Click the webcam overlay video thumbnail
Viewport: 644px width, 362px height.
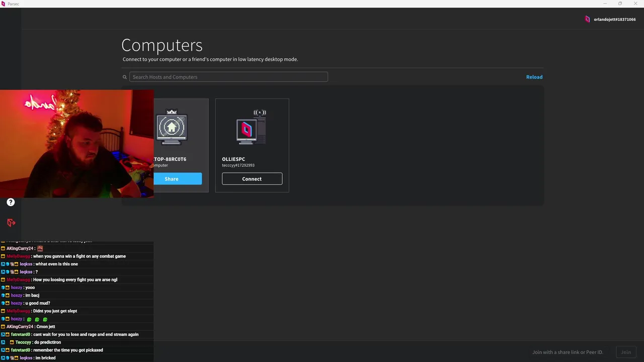[77, 144]
